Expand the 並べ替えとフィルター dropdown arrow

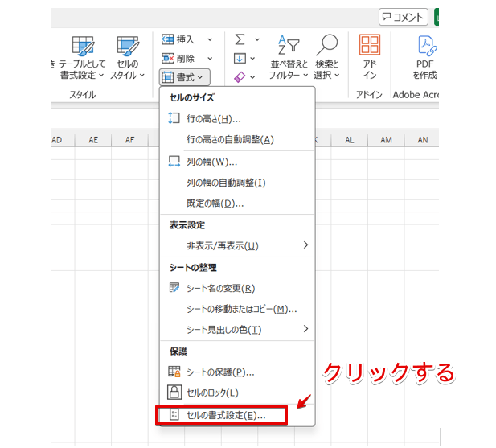coord(305,76)
